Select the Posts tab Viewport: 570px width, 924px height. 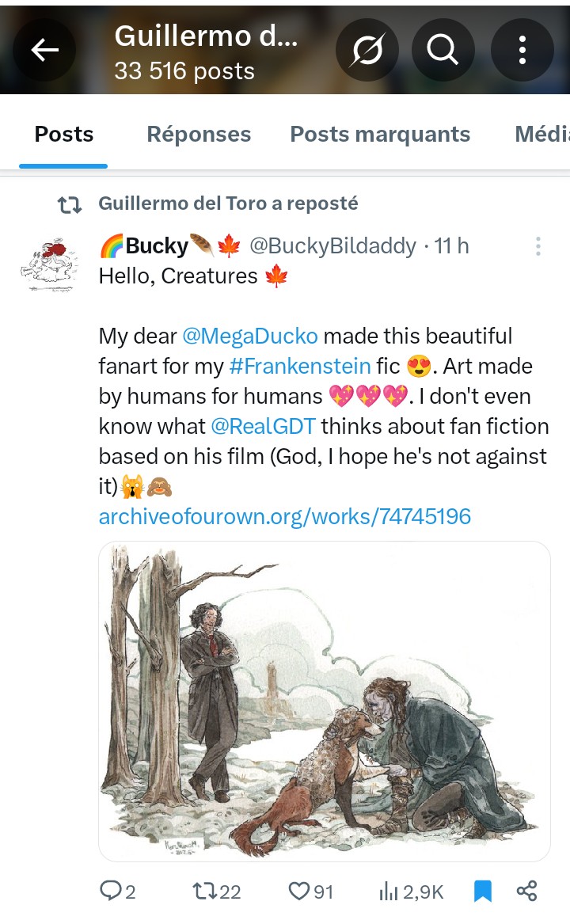coord(64,135)
